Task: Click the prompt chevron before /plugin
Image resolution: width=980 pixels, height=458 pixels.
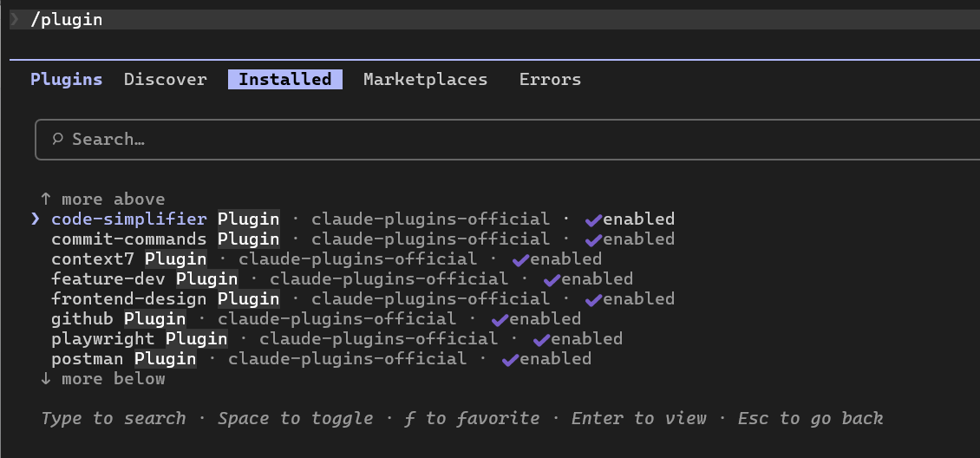Action: (15, 19)
